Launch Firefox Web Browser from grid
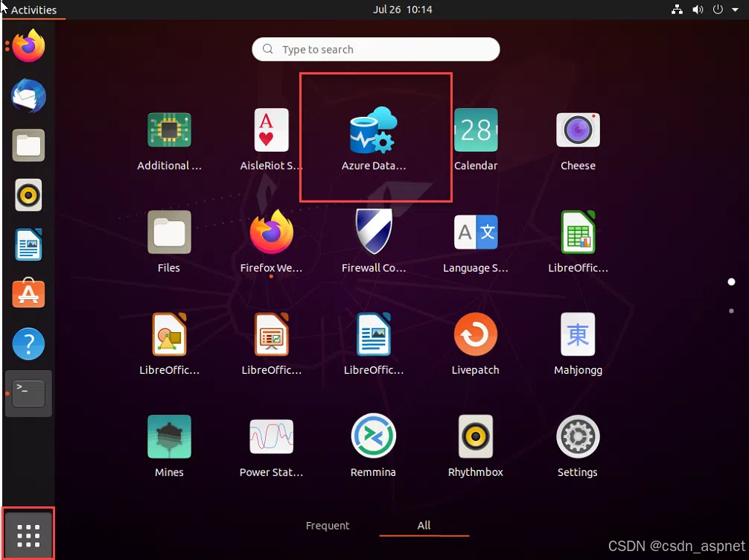Image resolution: width=749 pixels, height=560 pixels. 271,242
